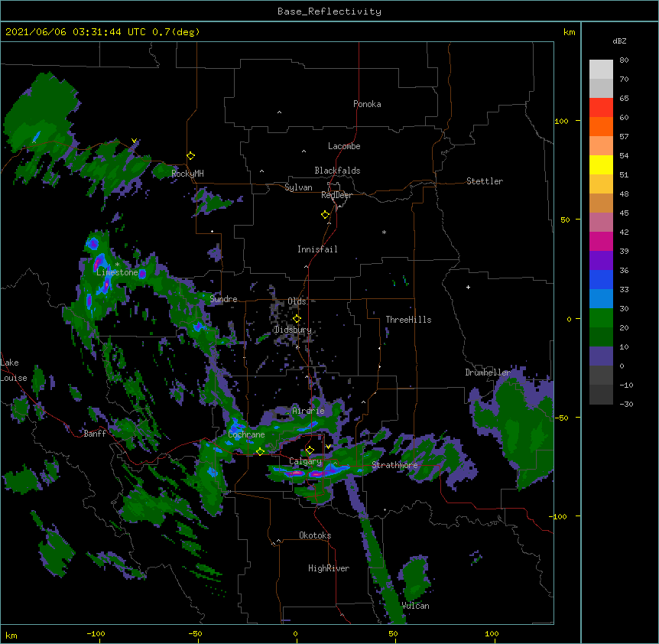
Task: Click the Innisfail town label
Action: click(x=317, y=249)
